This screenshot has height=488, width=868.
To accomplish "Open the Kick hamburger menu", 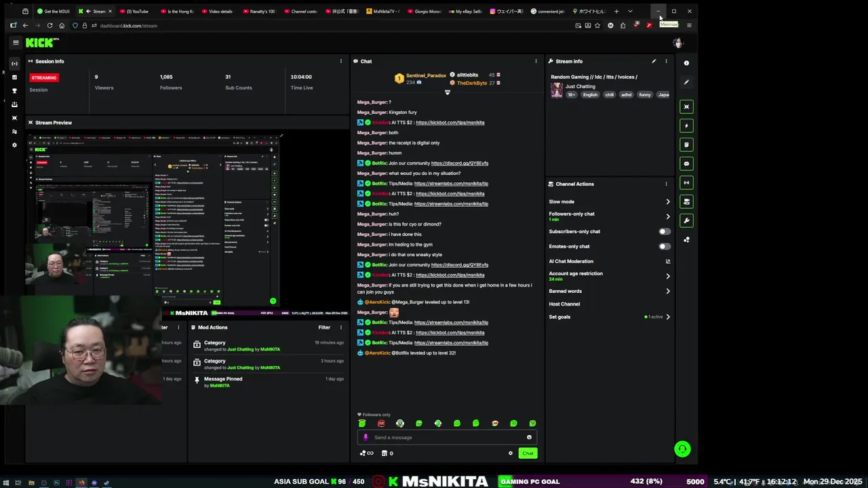I will (16, 43).
